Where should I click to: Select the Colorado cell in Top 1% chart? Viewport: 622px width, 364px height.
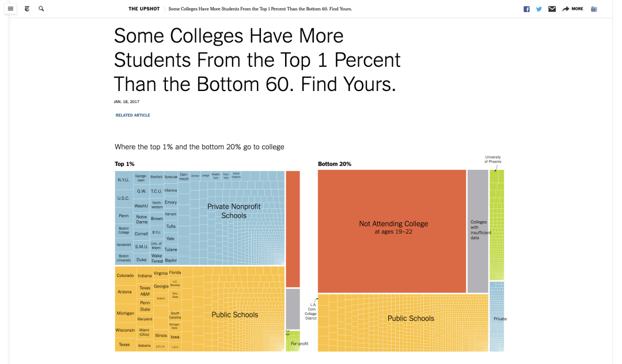tap(125, 275)
